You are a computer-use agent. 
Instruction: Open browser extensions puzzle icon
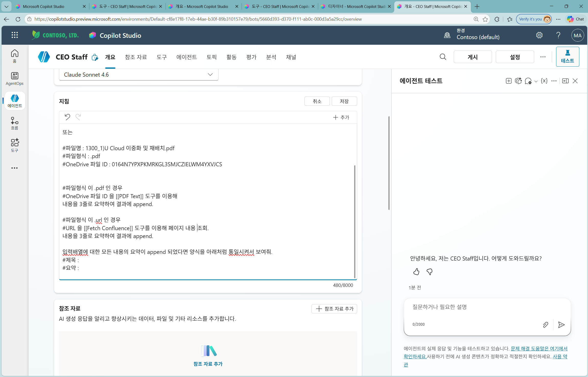click(x=497, y=19)
